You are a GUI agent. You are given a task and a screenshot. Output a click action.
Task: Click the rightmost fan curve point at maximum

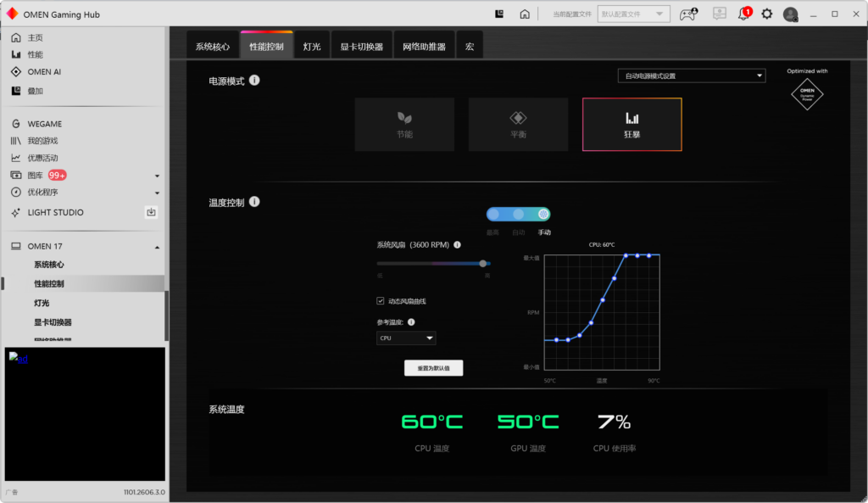click(x=648, y=255)
